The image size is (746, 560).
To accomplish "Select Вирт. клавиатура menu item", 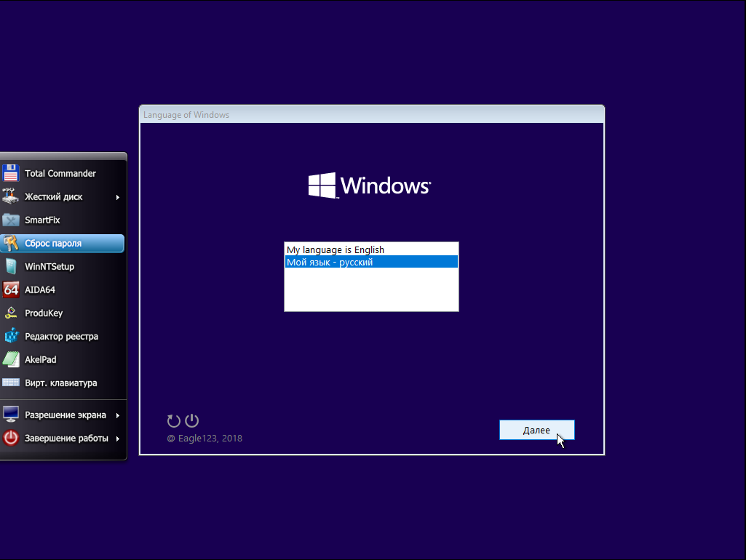I will [x=63, y=383].
